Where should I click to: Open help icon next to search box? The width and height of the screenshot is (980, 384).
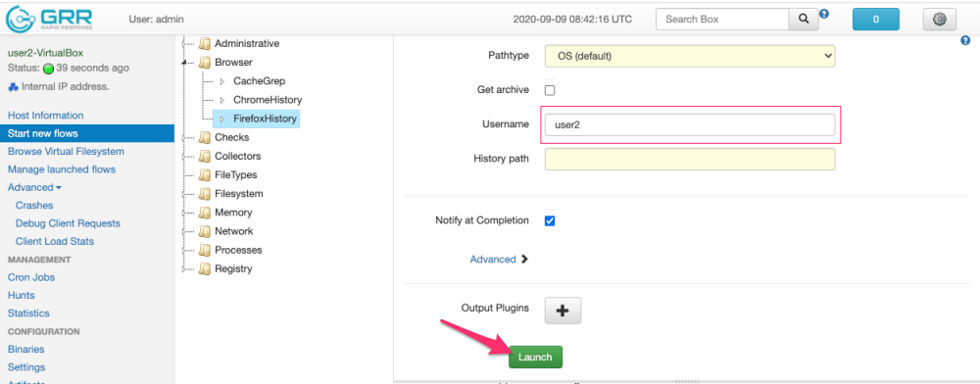[824, 13]
